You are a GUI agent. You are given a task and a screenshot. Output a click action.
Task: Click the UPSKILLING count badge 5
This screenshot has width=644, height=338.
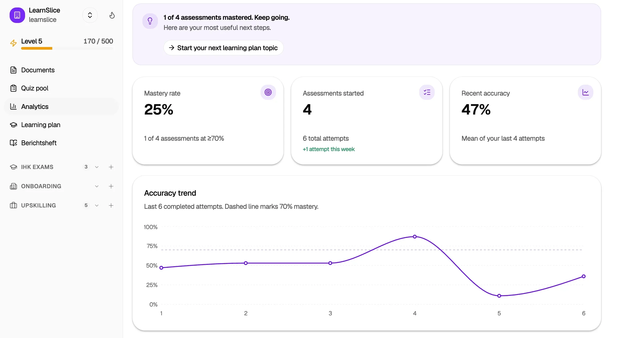[86, 205]
